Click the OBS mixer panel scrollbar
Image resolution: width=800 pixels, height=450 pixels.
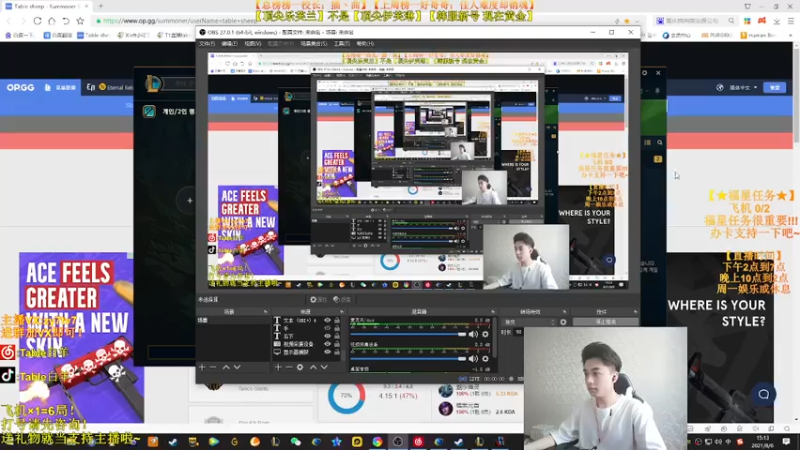point(494,337)
